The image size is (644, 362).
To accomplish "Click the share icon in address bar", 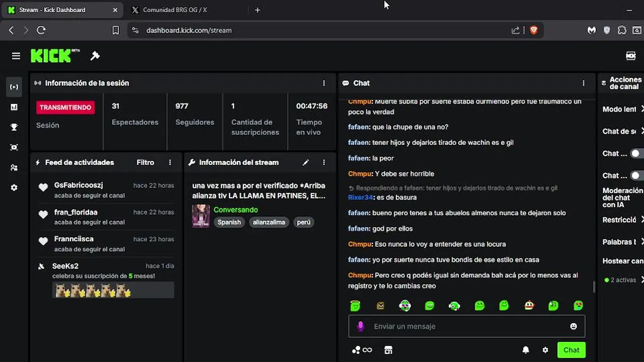I will click(516, 30).
